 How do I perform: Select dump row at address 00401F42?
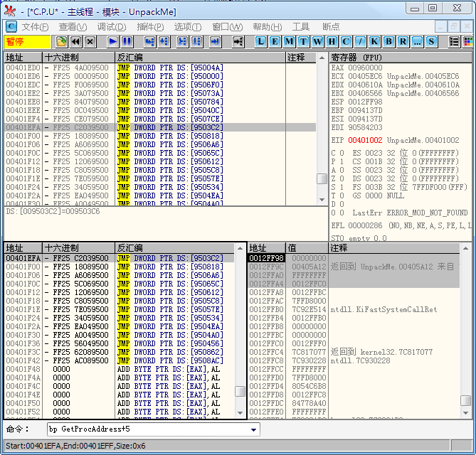[x=120, y=360]
